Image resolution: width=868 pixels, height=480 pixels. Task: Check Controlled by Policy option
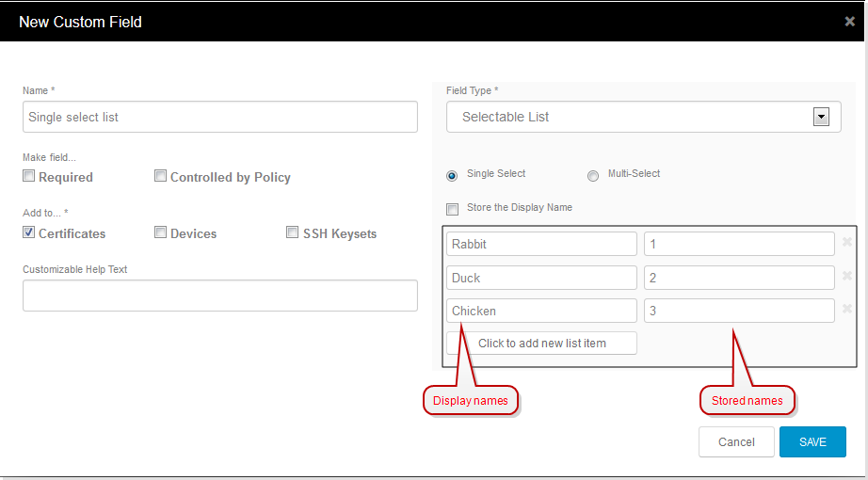161,176
